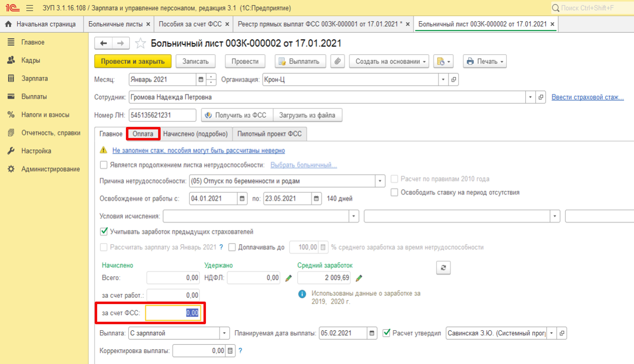Click the 'за счет ФСС' amount field
634x364 pixels.
173,313
